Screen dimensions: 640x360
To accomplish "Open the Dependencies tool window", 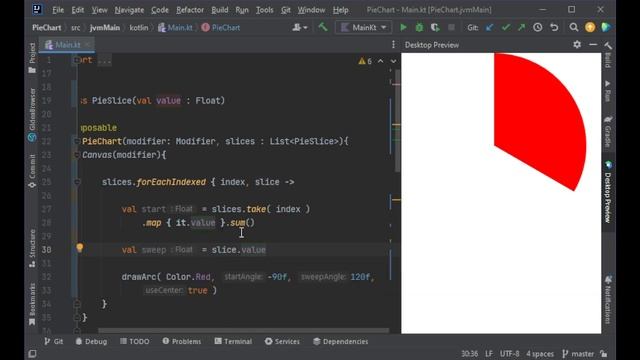I will [340, 341].
